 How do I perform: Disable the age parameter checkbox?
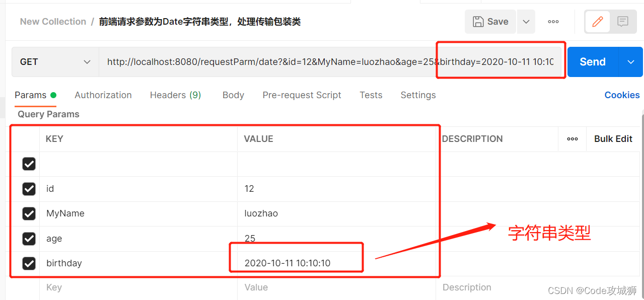click(x=29, y=239)
